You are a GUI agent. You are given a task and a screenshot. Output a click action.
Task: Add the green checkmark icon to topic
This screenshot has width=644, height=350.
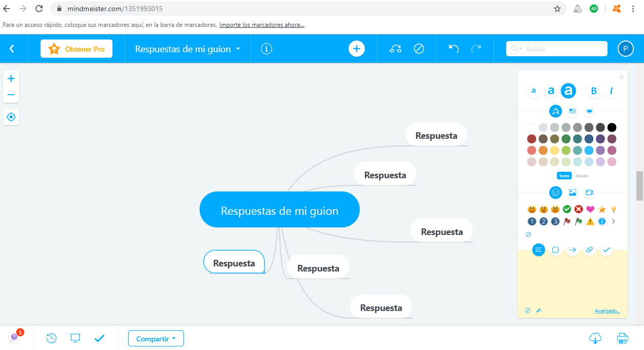point(567,209)
